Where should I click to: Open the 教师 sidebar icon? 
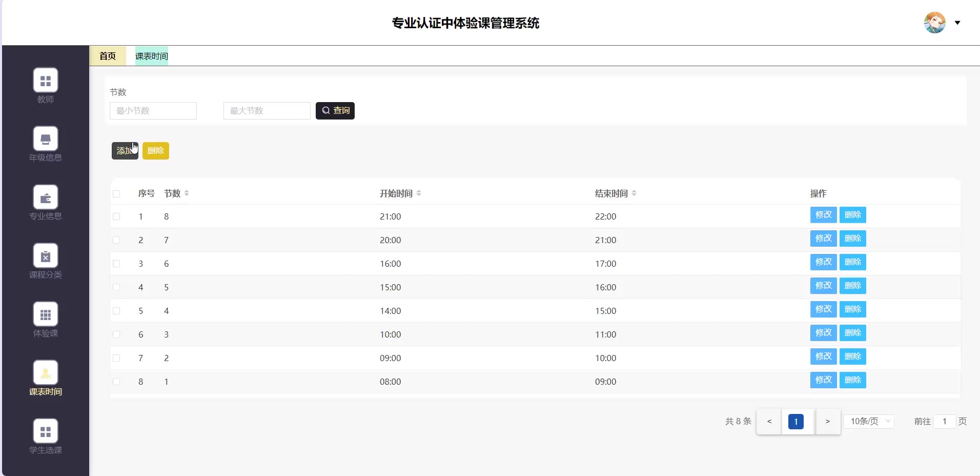46,81
